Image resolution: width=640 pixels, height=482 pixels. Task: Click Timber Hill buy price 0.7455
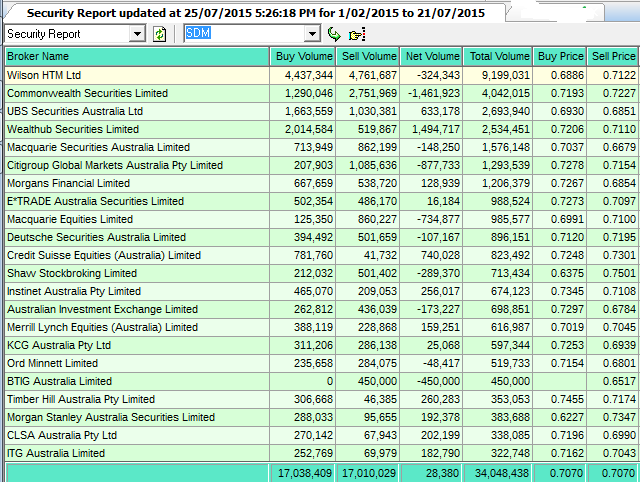pyautogui.click(x=567, y=399)
